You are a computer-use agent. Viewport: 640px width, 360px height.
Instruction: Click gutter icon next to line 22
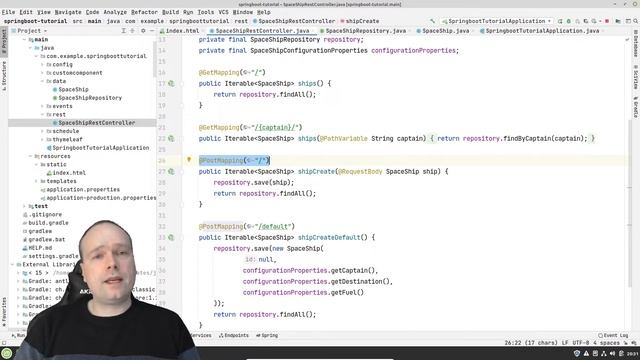click(x=171, y=138)
